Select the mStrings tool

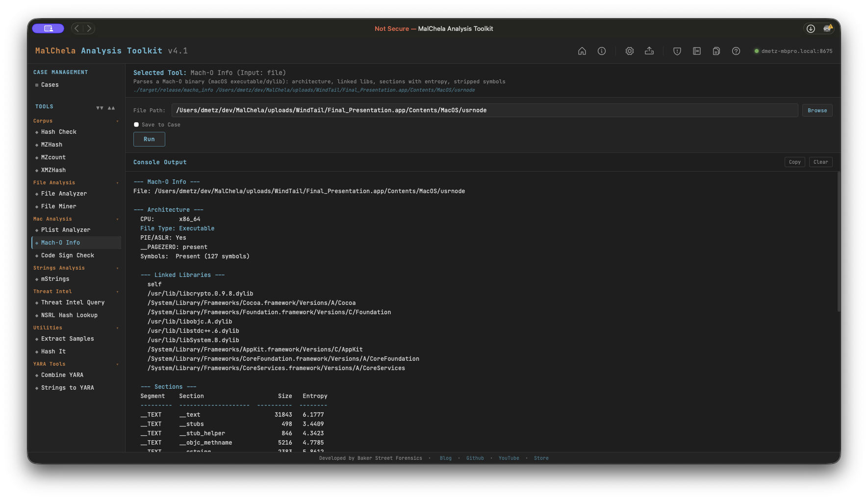76,279
